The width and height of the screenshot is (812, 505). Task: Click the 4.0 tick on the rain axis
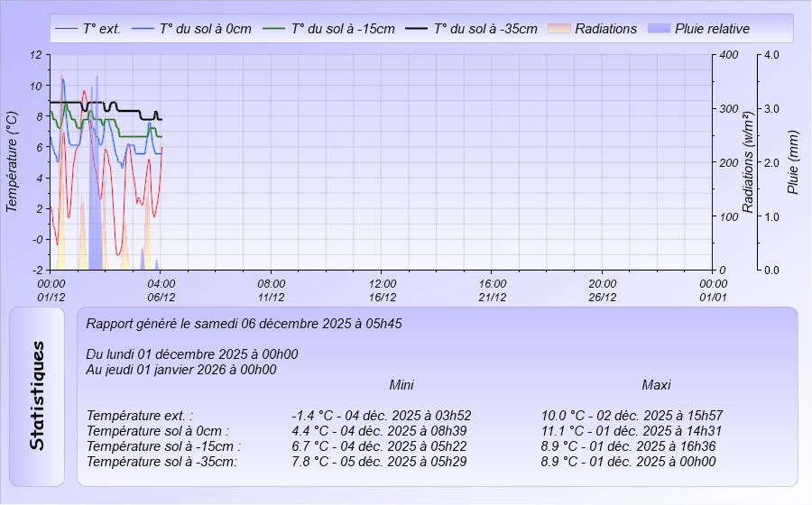(x=771, y=54)
